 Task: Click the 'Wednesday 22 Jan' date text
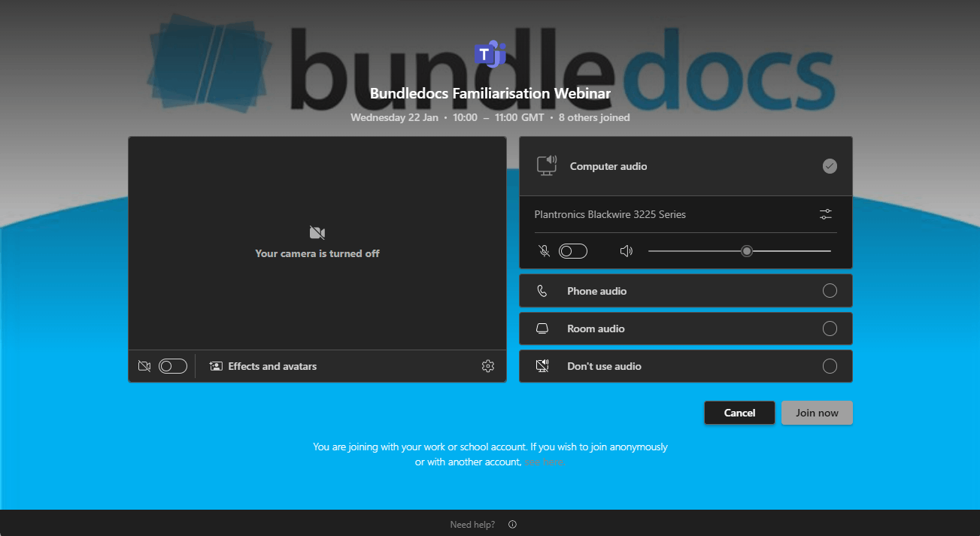point(394,117)
